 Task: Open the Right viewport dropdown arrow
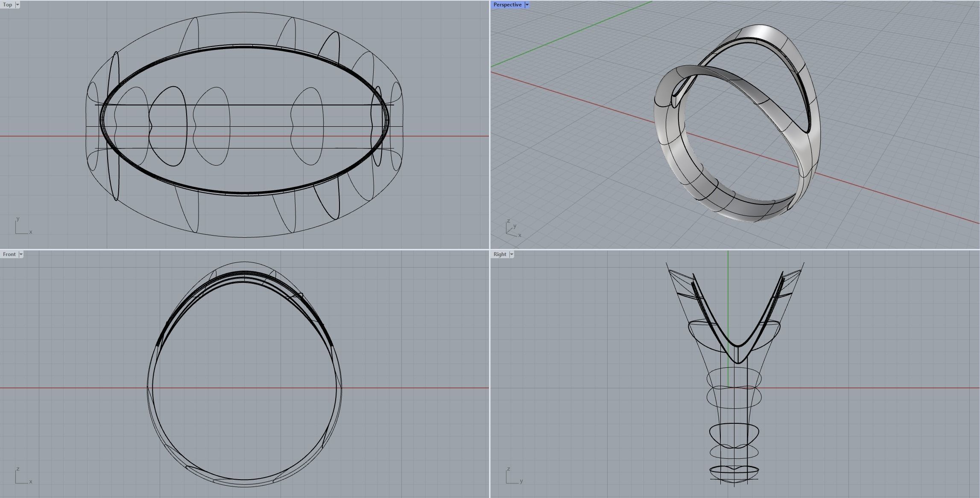[512, 254]
